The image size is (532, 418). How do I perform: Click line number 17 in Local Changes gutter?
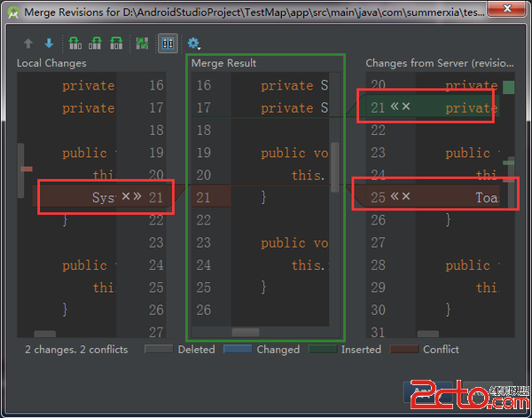coord(156,108)
